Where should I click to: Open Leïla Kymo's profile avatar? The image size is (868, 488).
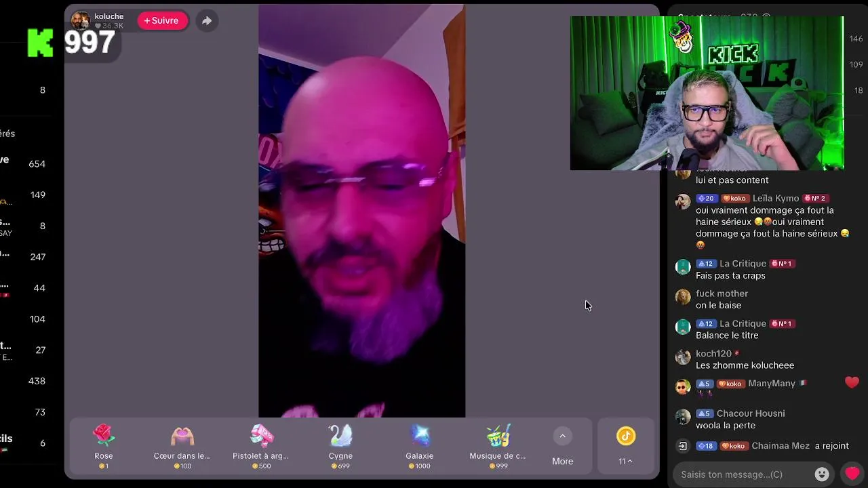pyautogui.click(x=683, y=201)
